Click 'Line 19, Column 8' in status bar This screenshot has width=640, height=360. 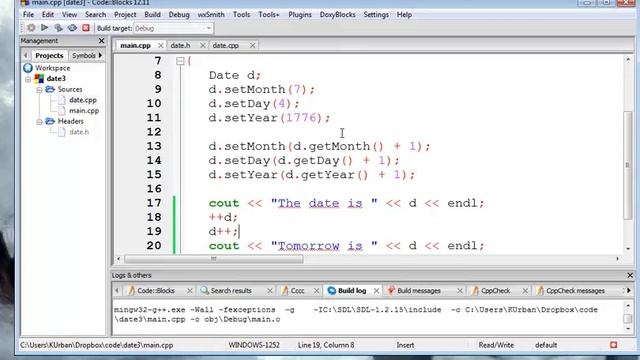pyautogui.click(x=326, y=345)
